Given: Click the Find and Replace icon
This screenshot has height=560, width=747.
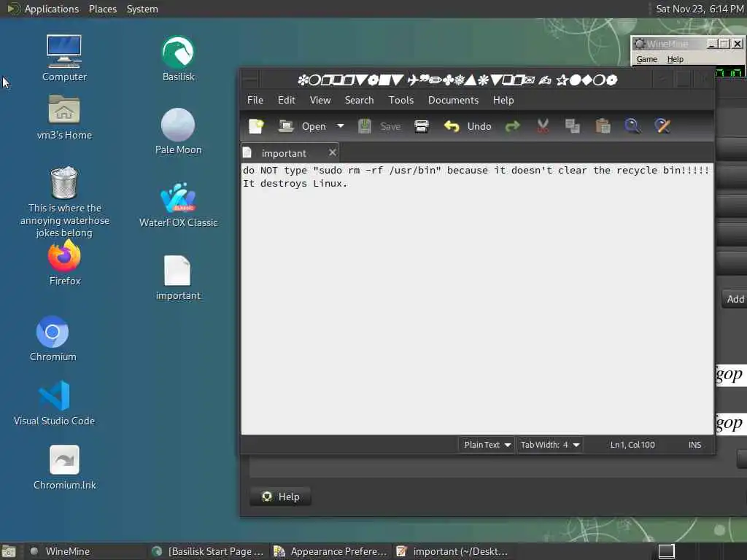Looking at the screenshot, I should [662, 126].
